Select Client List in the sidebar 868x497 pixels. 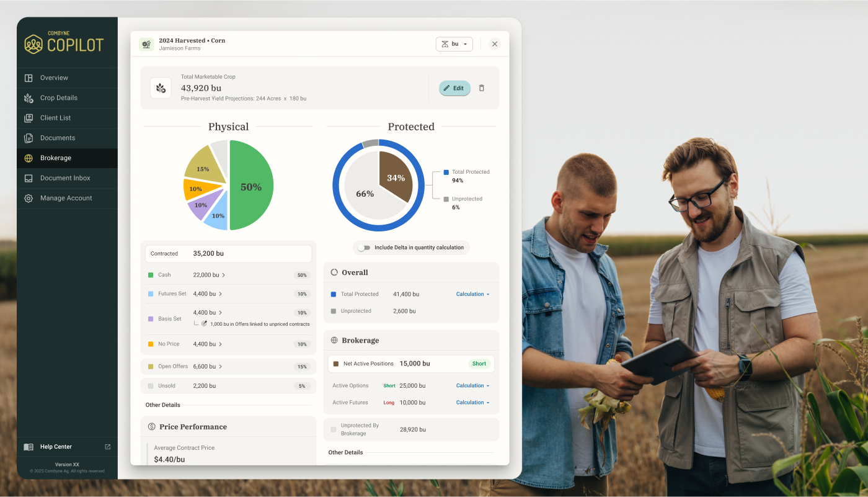[x=29, y=118]
